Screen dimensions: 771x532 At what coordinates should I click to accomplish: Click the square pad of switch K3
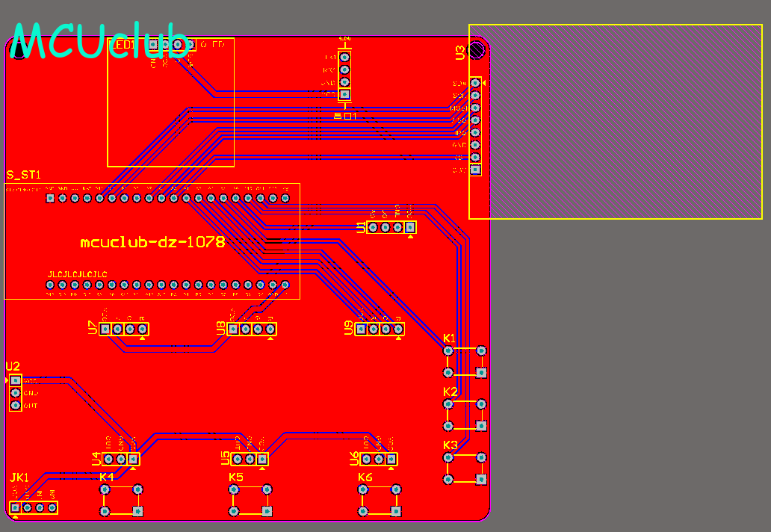coord(481,479)
